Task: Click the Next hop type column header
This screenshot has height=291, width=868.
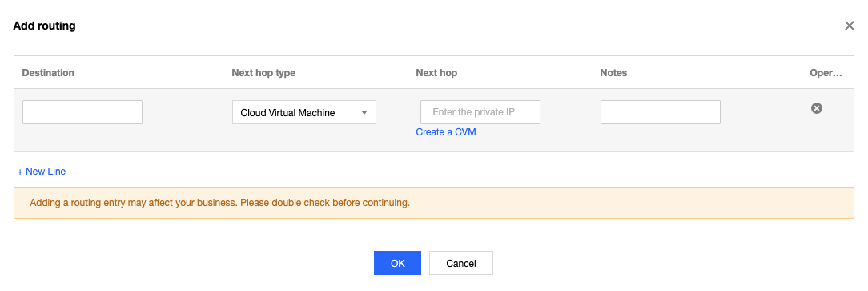Action: coord(263,73)
